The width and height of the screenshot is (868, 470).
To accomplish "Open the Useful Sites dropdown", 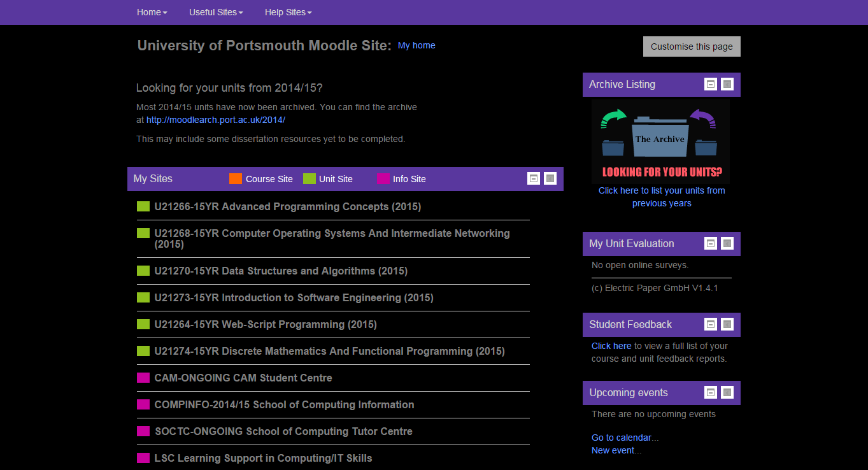I will click(216, 12).
